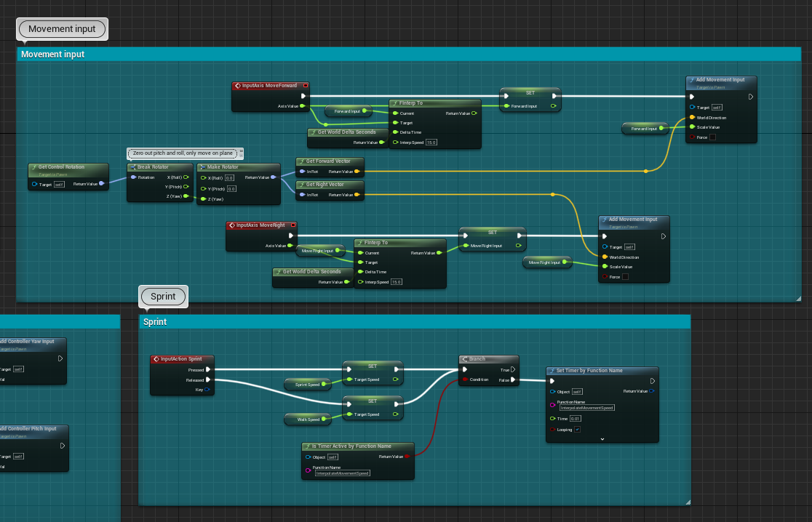Click the Movement input comment bubble
The width and height of the screenshot is (812, 522).
62,29
